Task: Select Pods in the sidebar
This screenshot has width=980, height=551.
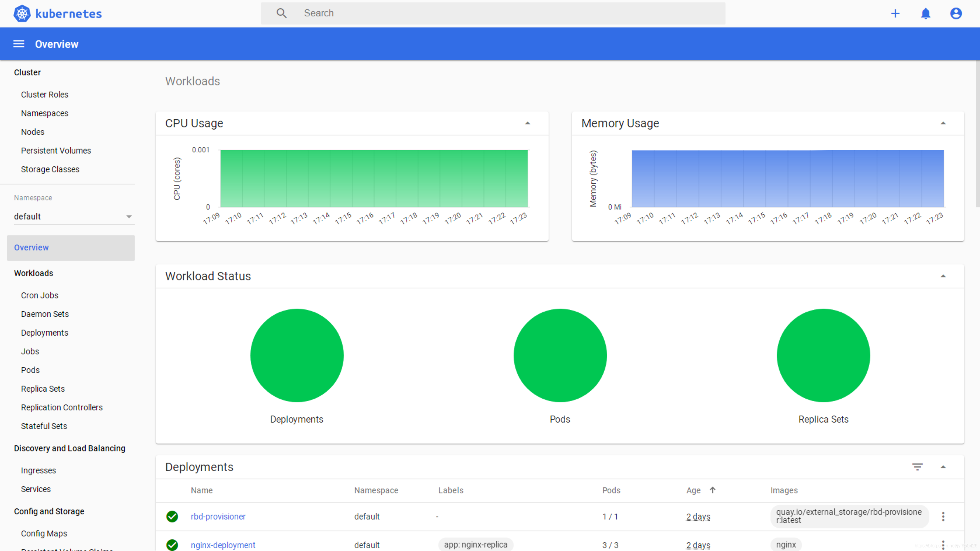Action: pos(30,370)
